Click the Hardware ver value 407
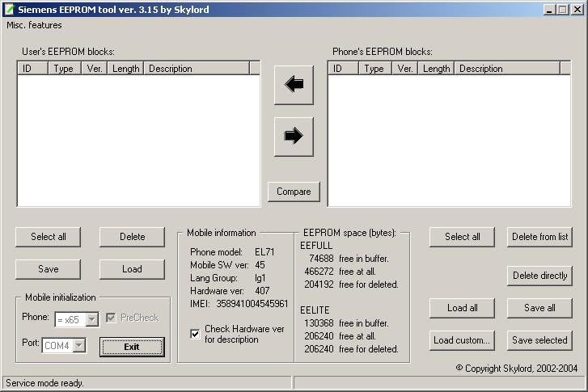 [x=262, y=291]
